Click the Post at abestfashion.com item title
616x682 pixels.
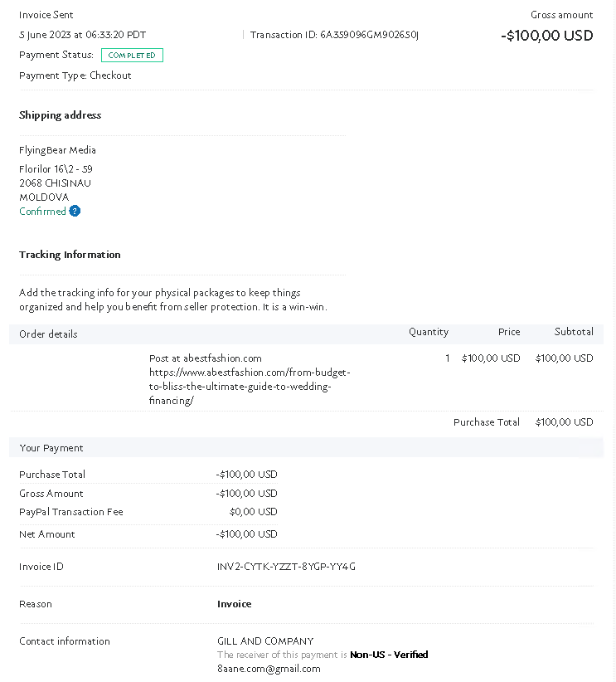coord(205,358)
